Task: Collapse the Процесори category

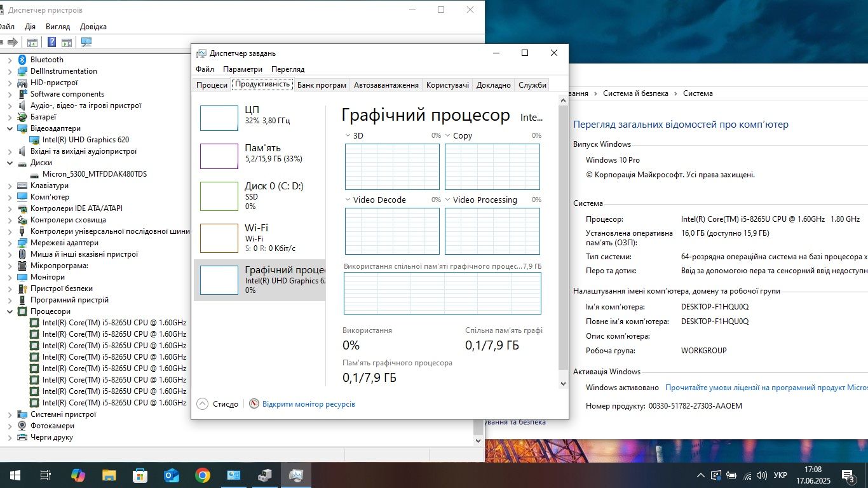Action: (x=10, y=311)
